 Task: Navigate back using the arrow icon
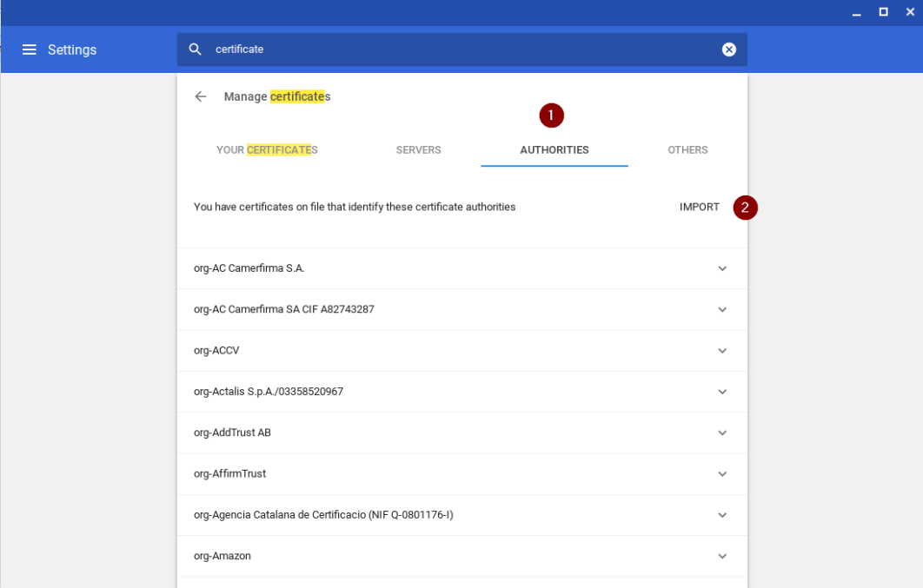[x=201, y=96]
